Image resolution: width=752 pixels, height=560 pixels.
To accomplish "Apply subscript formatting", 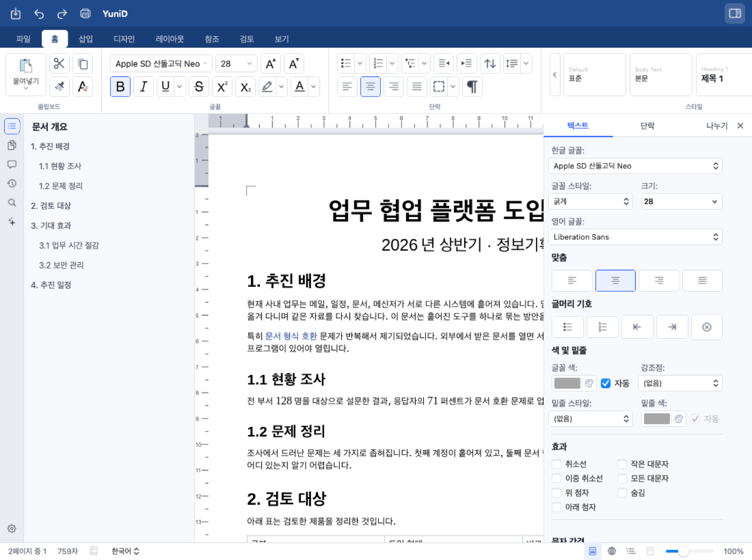I will tap(245, 86).
